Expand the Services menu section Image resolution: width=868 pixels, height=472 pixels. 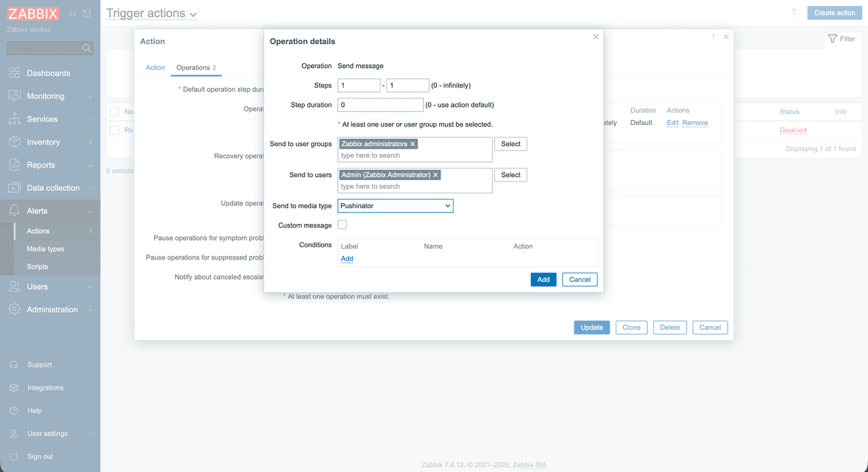(90, 119)
